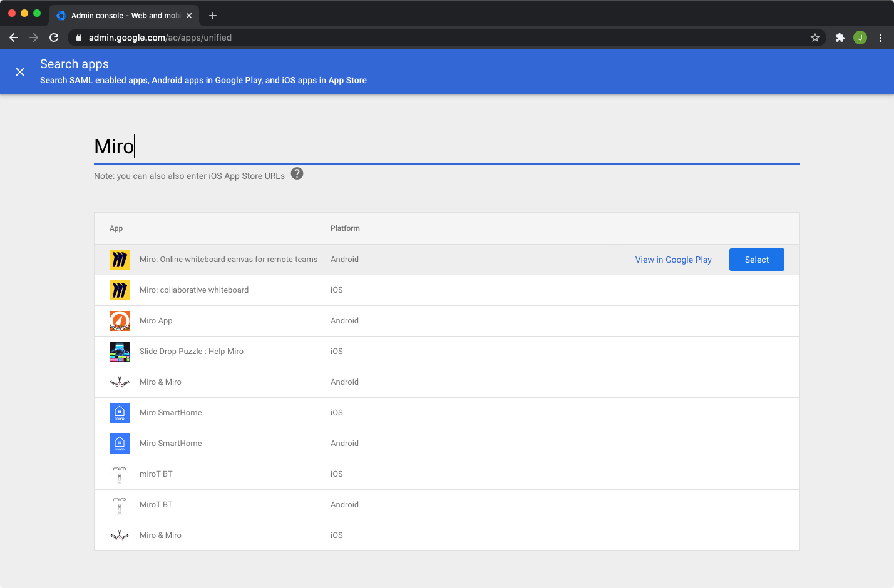894x588 pixels.
Task: Click MiroT BT Android row name
Action: (x=156, y=505)
